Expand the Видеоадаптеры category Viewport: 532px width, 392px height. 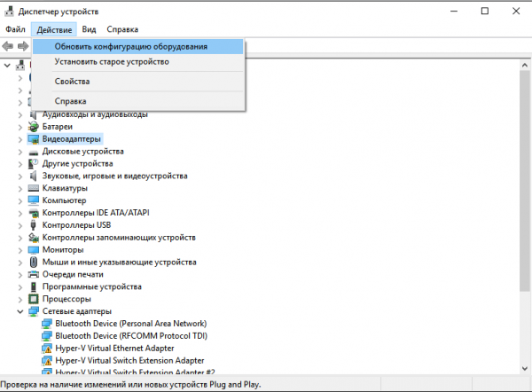(x=20, y=139)
